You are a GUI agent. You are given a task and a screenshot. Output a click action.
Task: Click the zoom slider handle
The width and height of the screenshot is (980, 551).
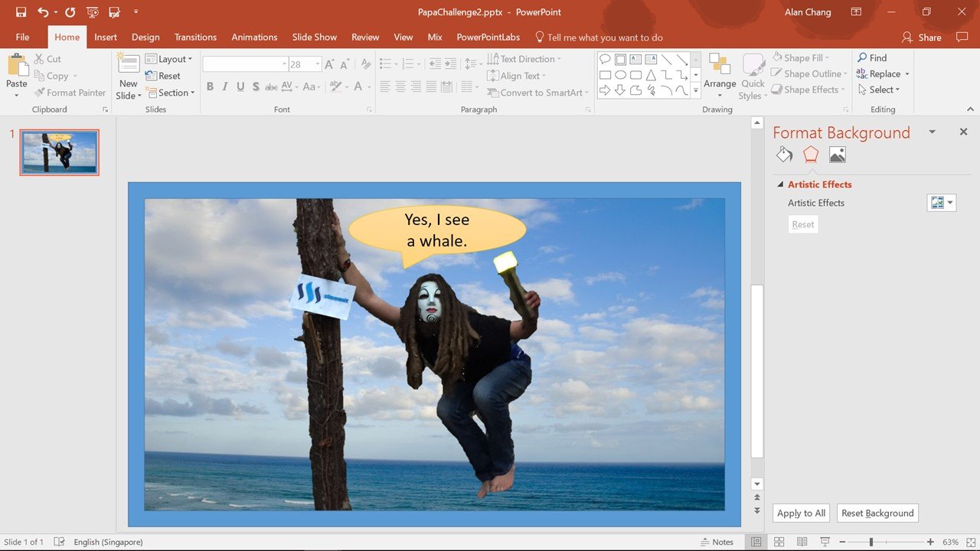point(871,542)
